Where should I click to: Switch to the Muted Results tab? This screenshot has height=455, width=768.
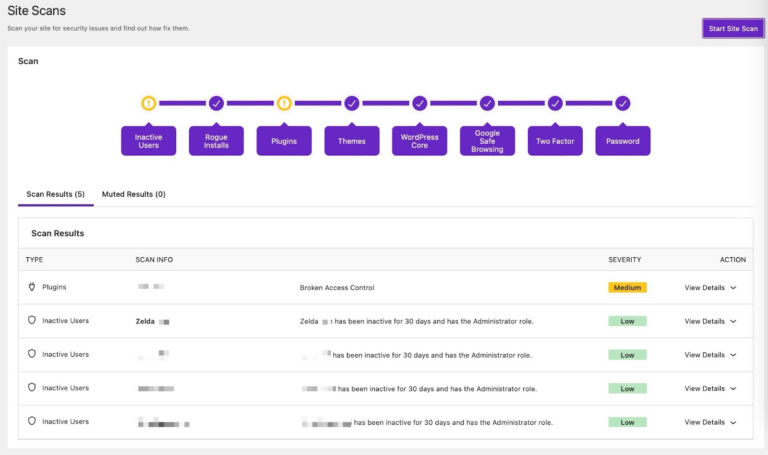(x=133, y=194)
